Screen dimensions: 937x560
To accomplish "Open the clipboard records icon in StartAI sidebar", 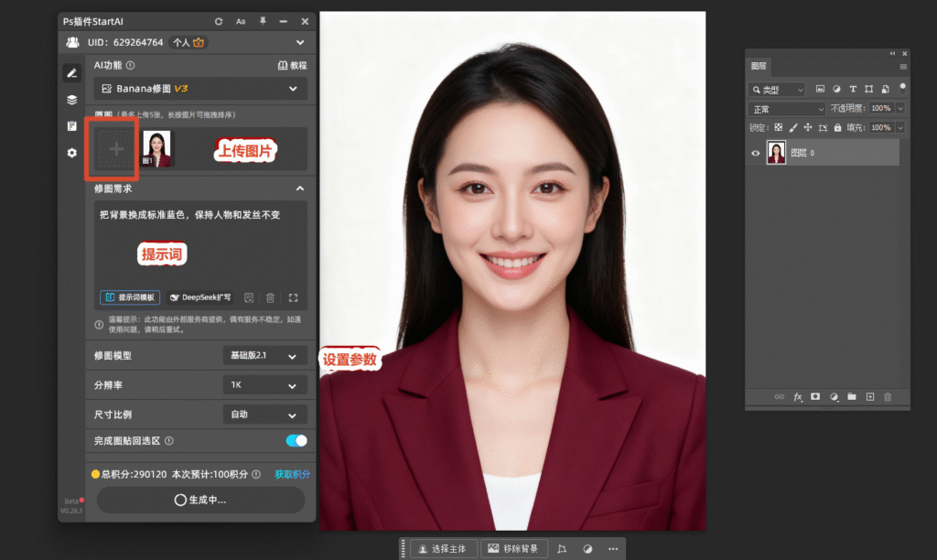I will coord(72,126).
